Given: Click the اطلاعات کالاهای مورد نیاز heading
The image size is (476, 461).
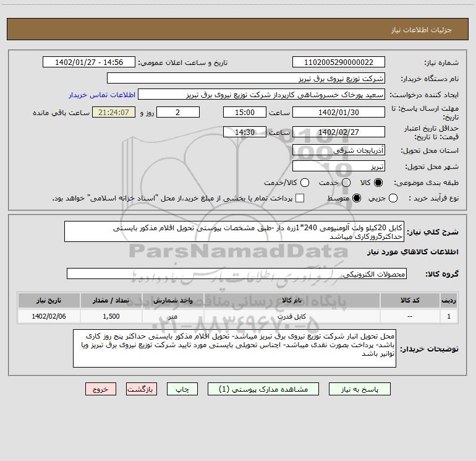Looking at the screenshot, I should point(412,252).
